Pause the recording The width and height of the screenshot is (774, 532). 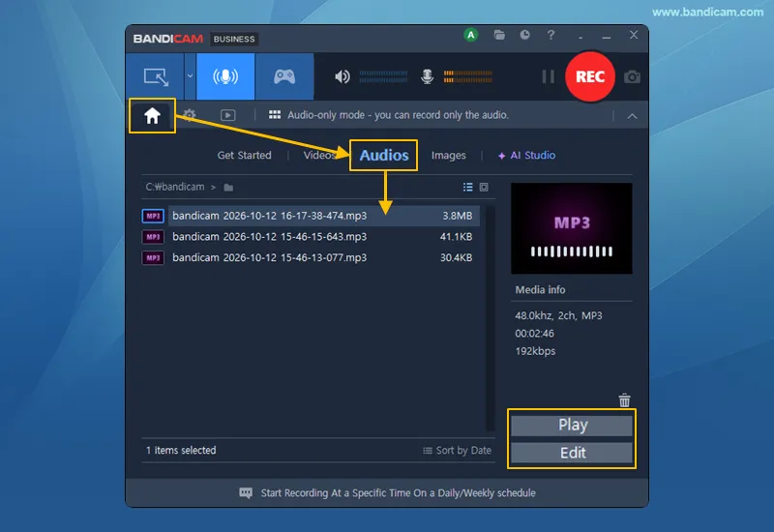(x=548, y=76)
